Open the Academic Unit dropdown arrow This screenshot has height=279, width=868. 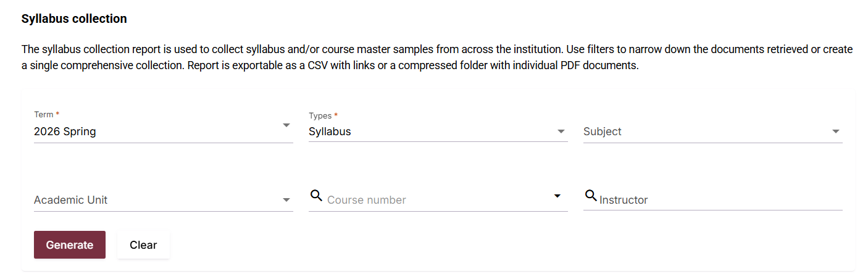click(286, 200)
